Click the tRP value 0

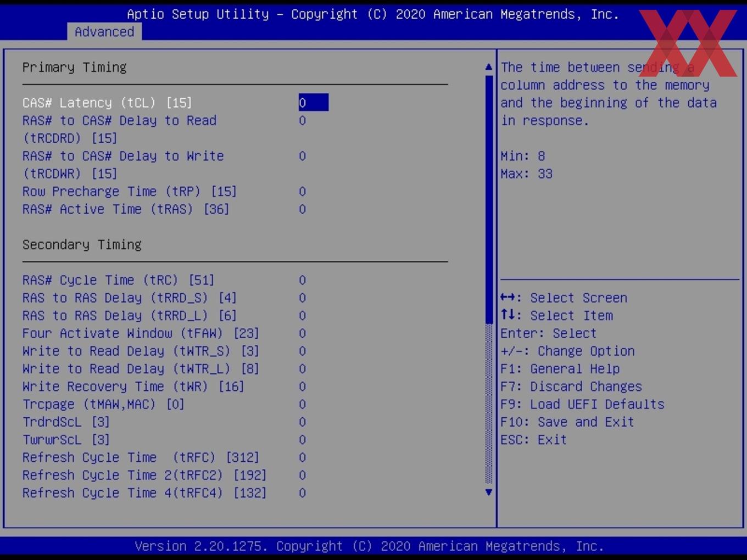click(x=303, y=192)
